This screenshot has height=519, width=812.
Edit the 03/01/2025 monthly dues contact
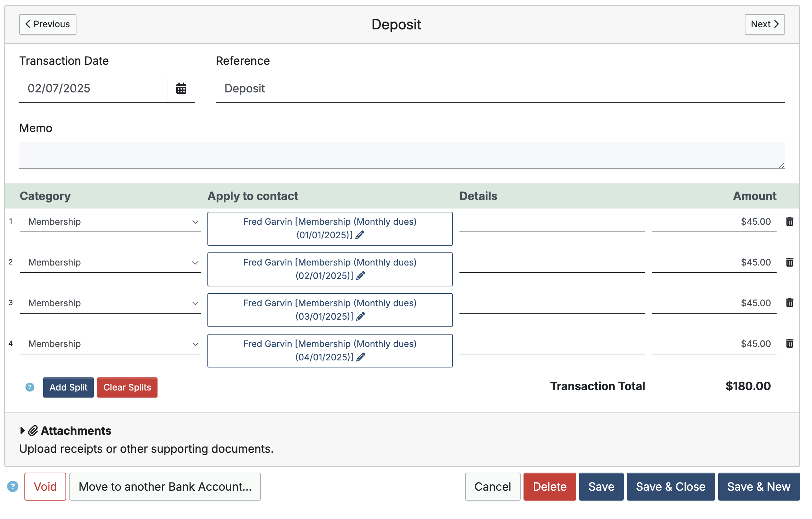tap(360, 316)
